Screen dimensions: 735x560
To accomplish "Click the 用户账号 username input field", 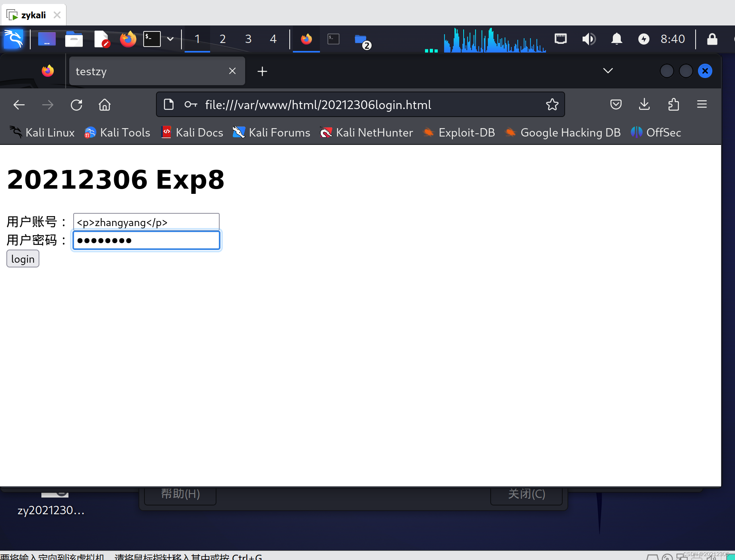I will pos(146,222).
